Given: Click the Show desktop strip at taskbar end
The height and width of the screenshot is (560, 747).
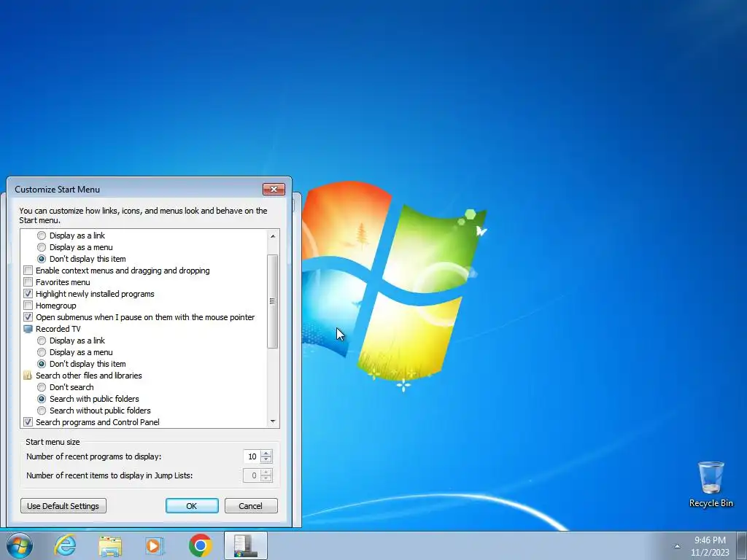Looking at the screenshot, I should tap(742, 545).
